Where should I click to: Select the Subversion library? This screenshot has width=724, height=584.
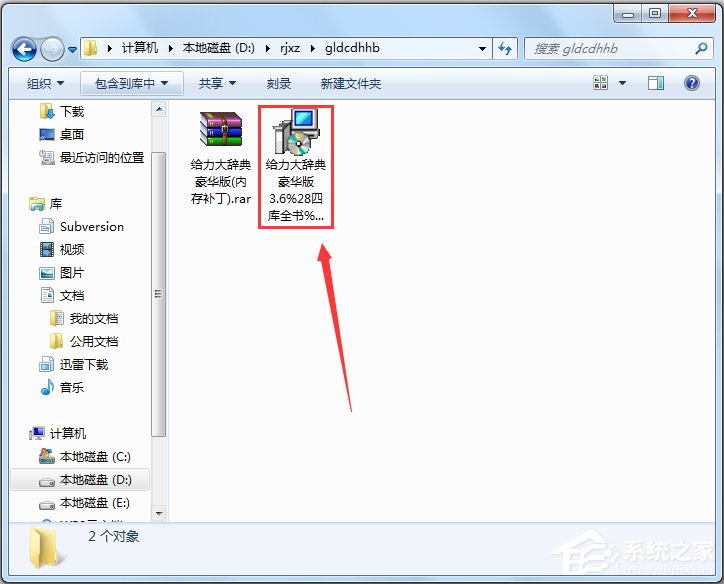92,227
